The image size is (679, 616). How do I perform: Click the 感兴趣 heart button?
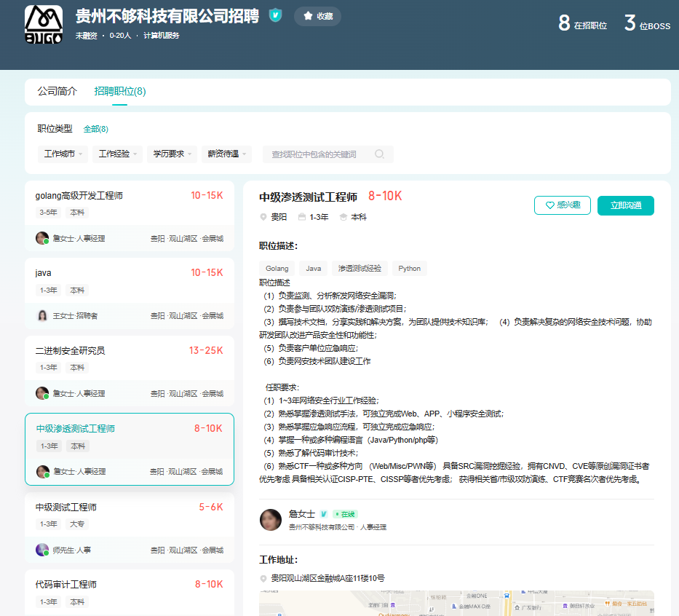[x=563, y=205]
